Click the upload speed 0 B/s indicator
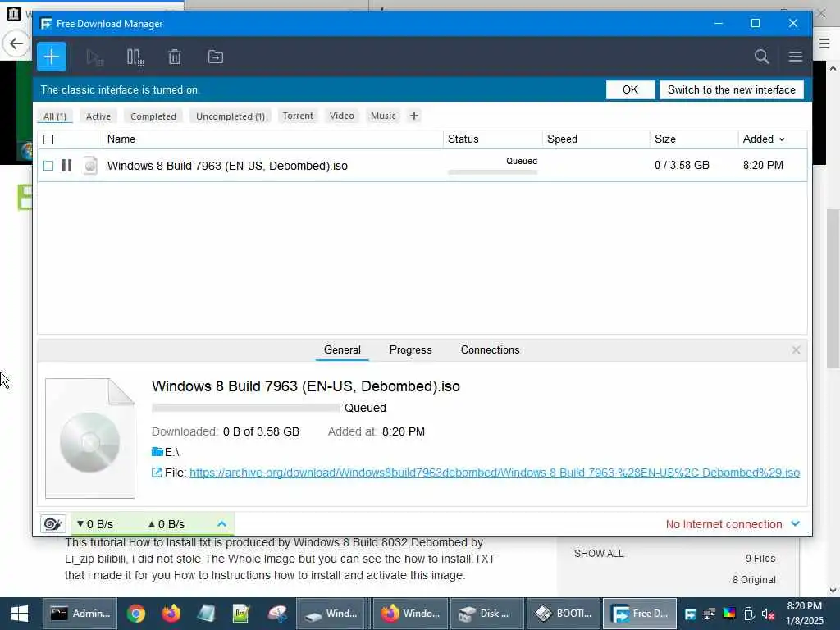The image size is (840, 630). (166, 524)
